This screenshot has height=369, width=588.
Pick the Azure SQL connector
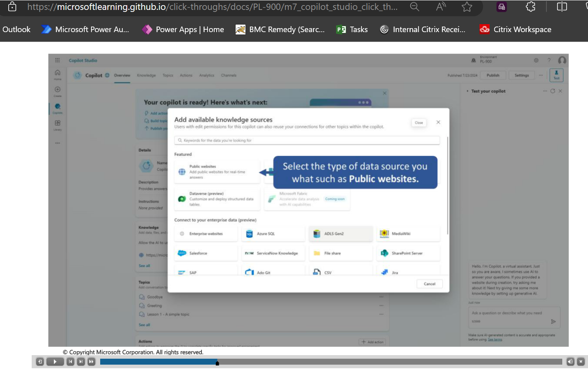coord(273,233)
